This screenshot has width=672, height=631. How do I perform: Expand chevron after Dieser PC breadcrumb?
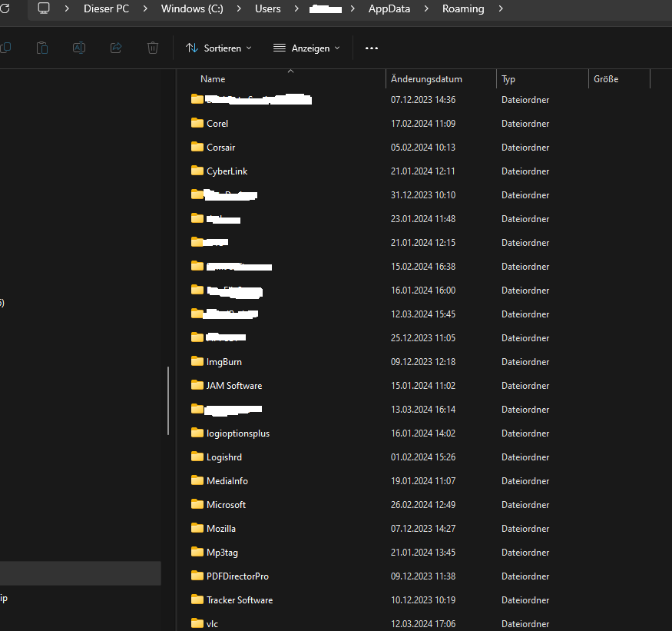click(x=145, y=8)
